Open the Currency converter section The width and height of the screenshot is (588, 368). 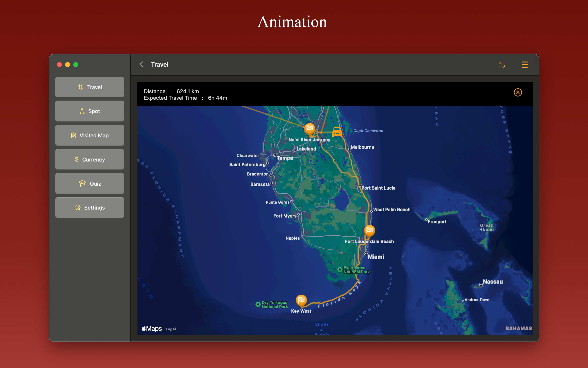tap(89, 159)
